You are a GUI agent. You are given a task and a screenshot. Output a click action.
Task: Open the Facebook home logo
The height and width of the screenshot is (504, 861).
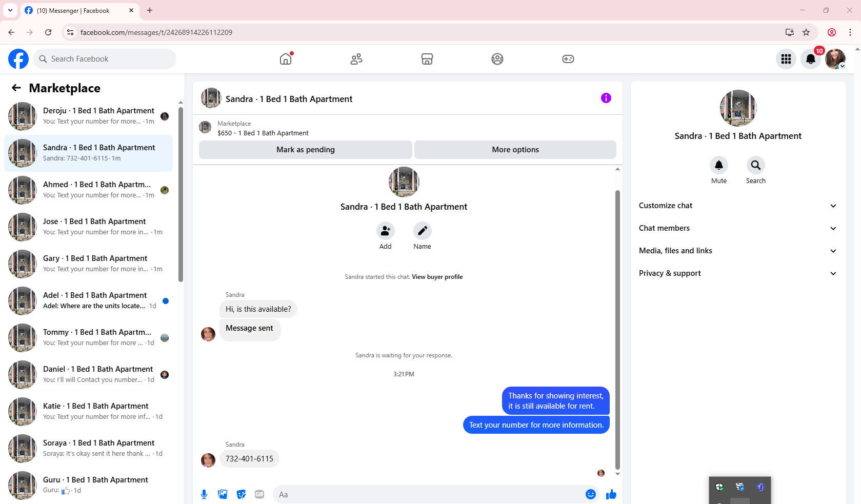tap(18, 59)
